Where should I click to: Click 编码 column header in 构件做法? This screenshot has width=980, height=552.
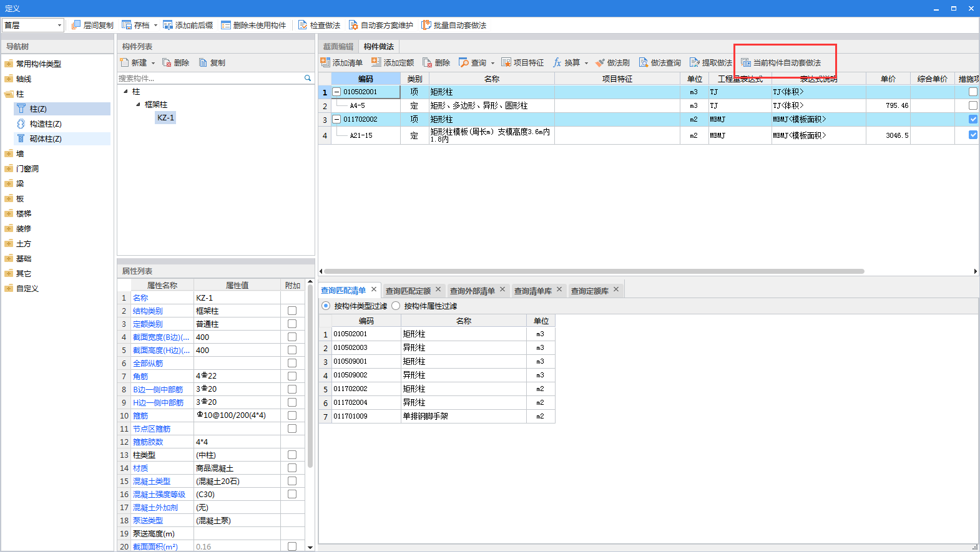click(366, 79)
